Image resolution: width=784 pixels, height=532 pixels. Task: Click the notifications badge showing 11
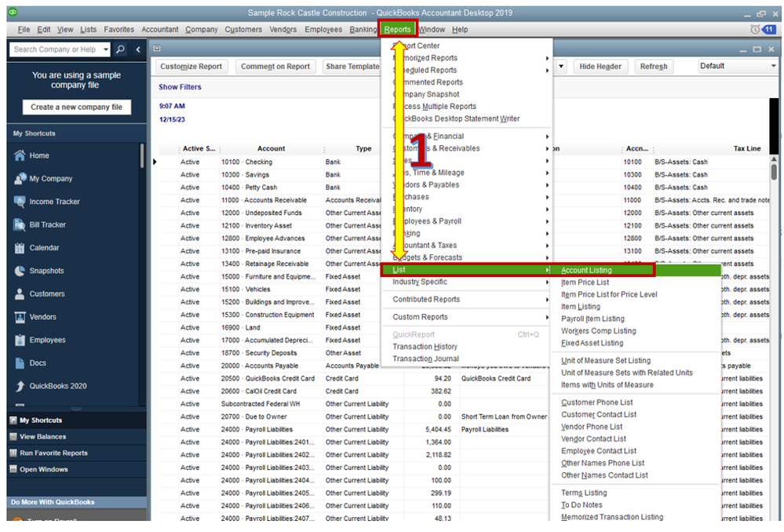tap(768, 30)
